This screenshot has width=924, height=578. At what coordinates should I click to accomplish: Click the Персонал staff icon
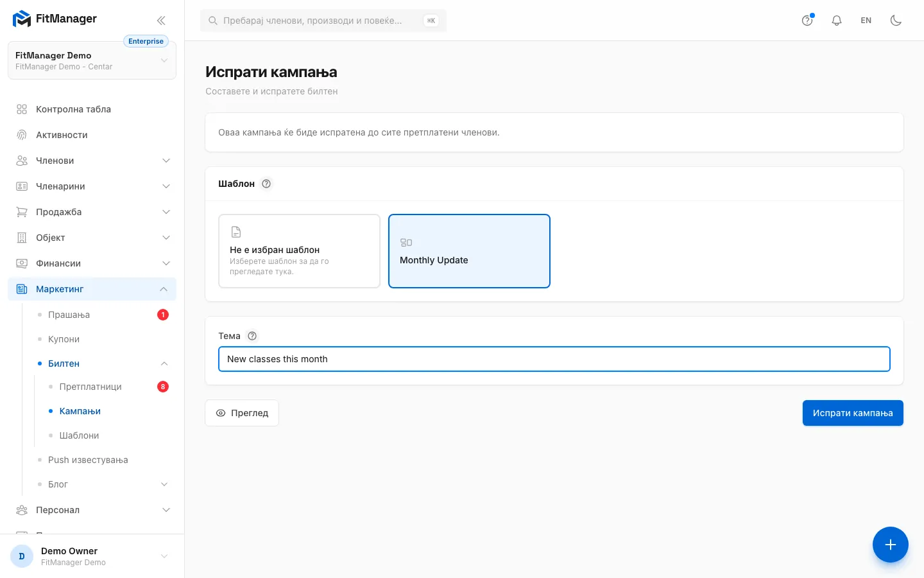[x=22, y=510]
